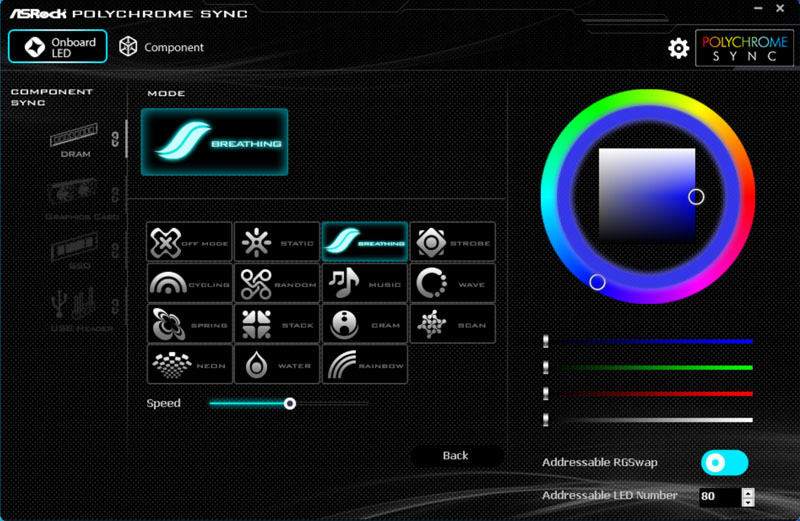Select the Random lighting effect
This screenshot has width=800, height=521.
(x=277, y=283)
